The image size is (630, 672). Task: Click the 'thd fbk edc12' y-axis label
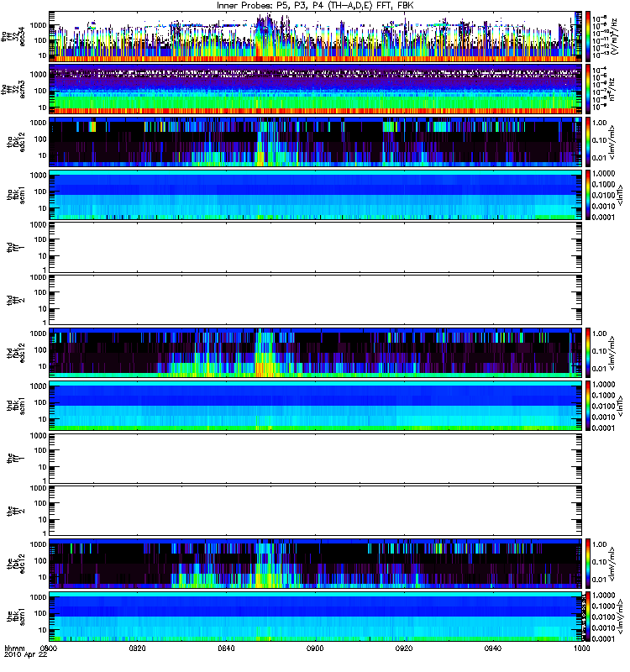point(16,353)
